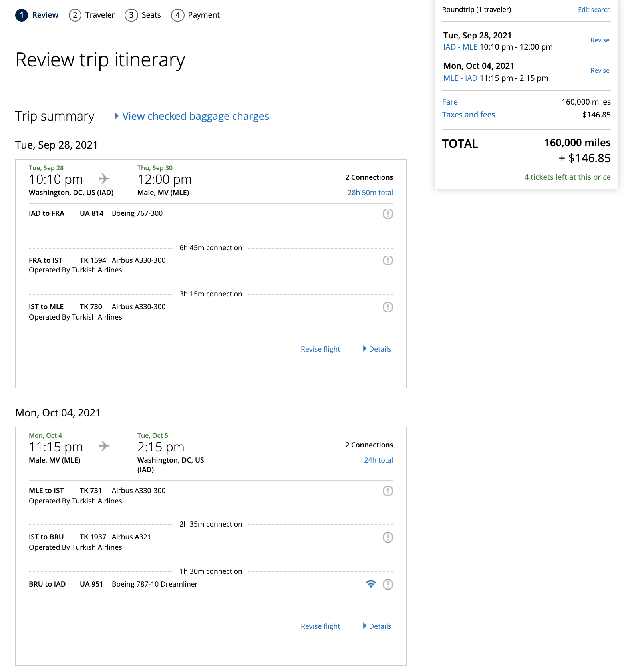The width and height of the screenshot is (624, 672).
Task: Expand View checked baggage charges
Action: click(x=195, y=116)
